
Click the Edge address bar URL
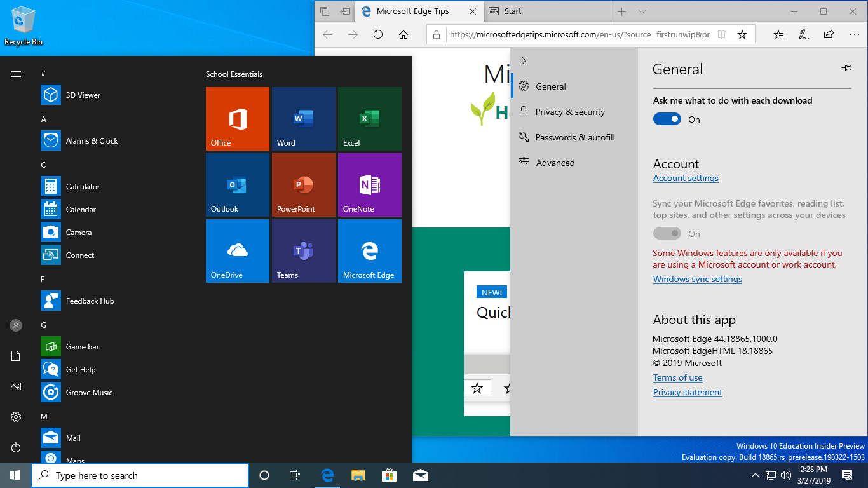[x=579, y=35]
